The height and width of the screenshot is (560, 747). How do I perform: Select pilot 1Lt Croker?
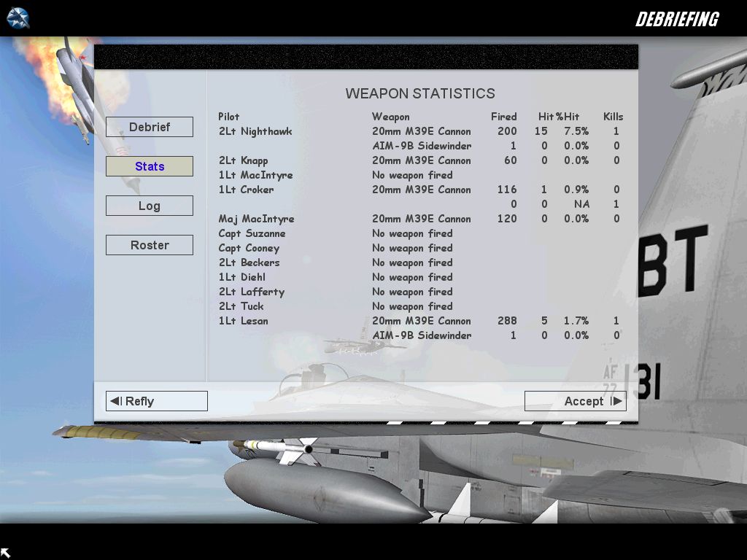(247, 190)
